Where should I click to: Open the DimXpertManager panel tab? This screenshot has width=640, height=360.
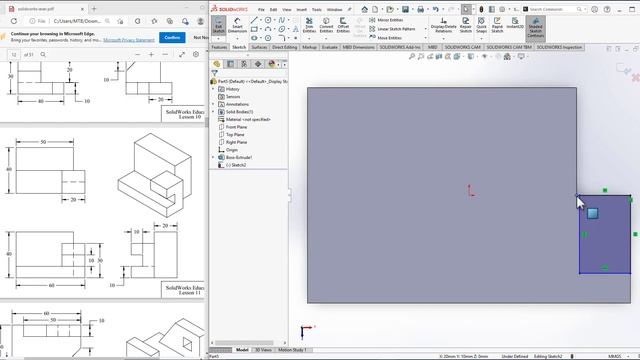[x=258, y=64]
